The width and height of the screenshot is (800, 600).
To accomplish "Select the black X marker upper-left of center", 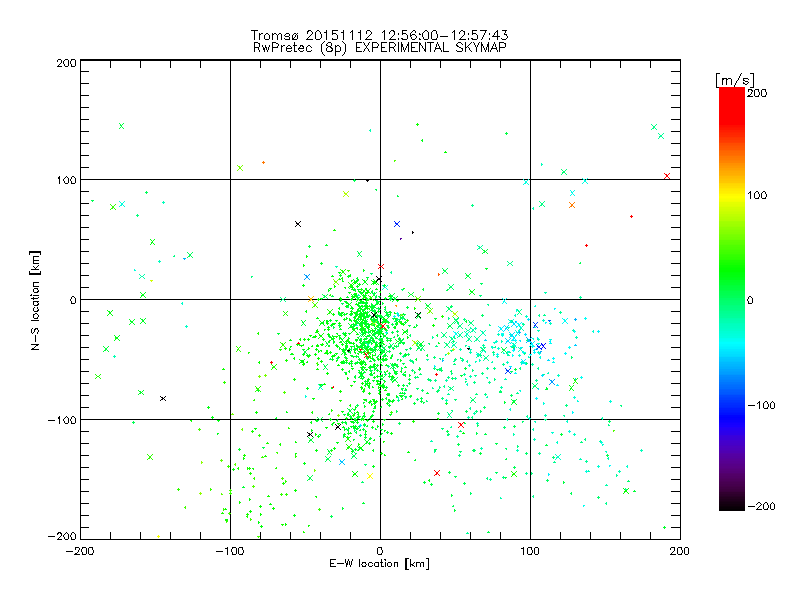I will (298, 224).
